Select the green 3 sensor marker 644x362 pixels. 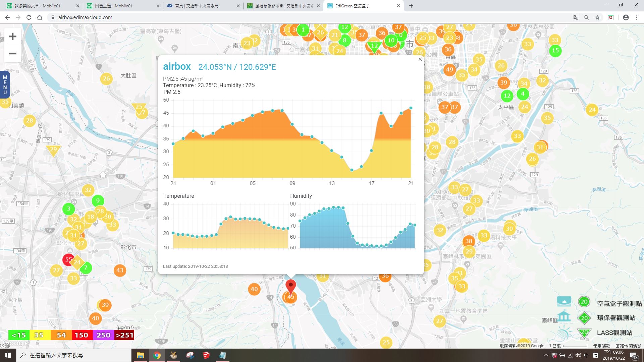68,209
